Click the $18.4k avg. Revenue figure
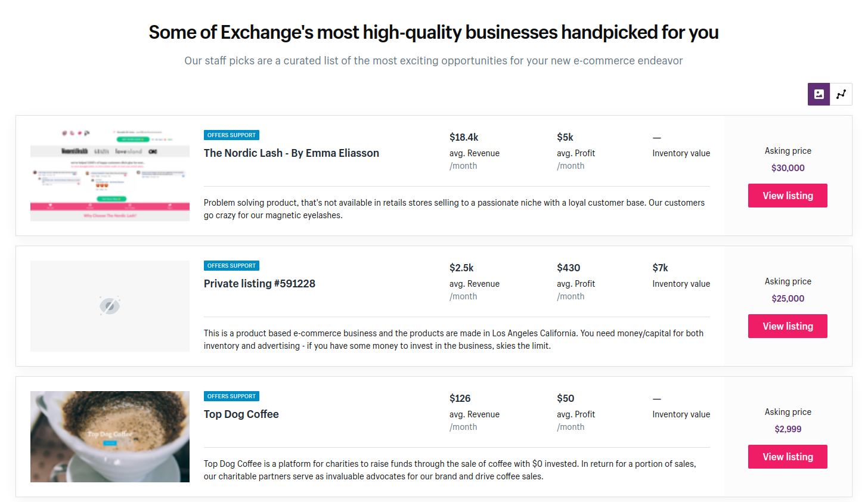 (464, 138)
